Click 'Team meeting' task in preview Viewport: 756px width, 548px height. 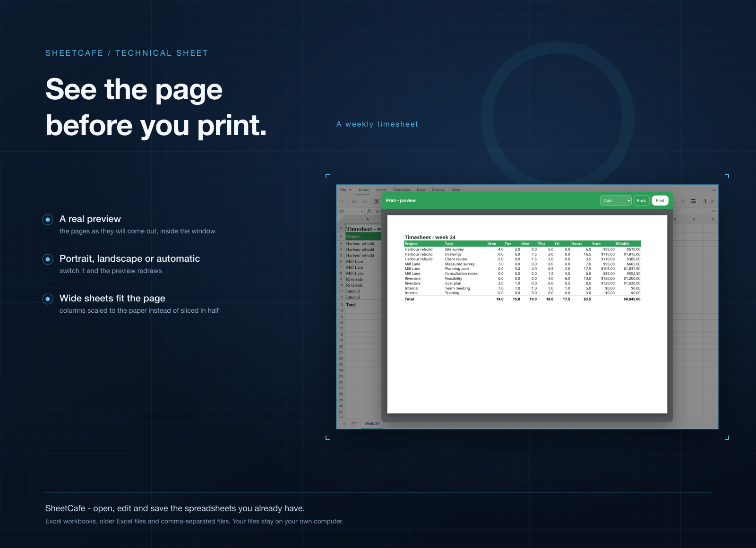pyautogui.click(x=457, y=288)
